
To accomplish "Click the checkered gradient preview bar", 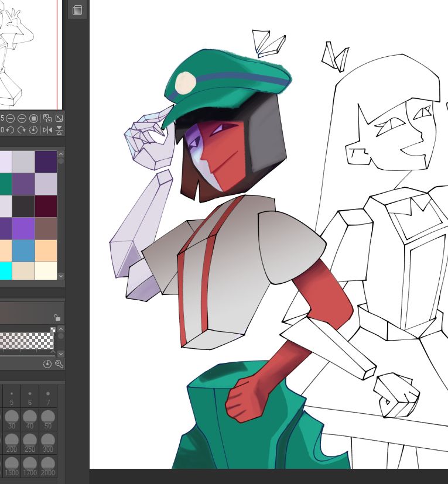I will [26, 341].
